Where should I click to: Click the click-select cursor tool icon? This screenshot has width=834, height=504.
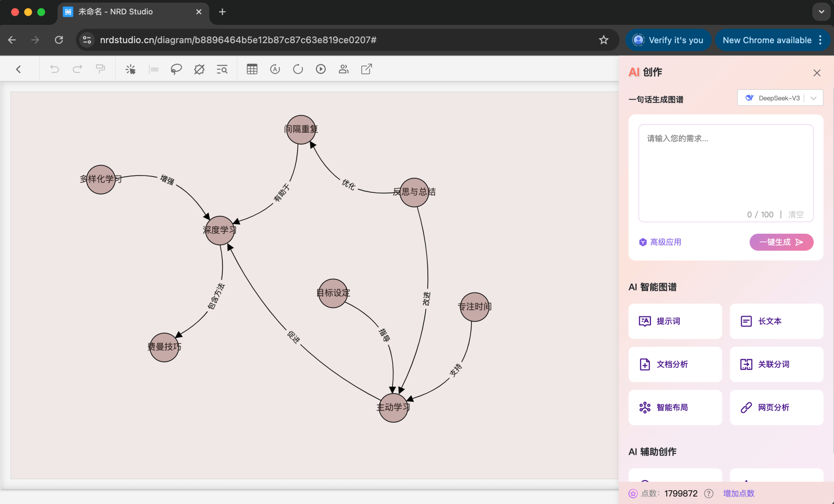[130, 69]
